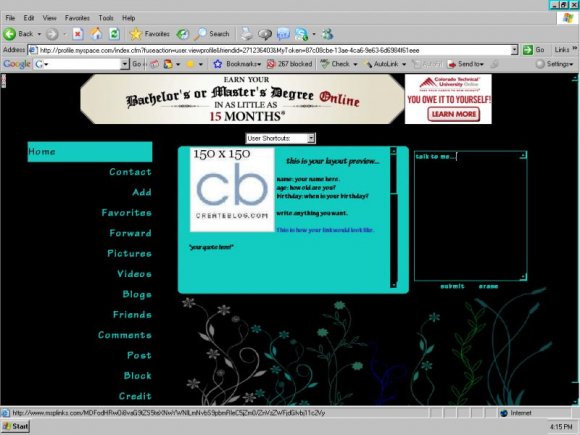The image size is (580, 435).
Task: Open the Favorites menu in menu bar
Action: click(77, 18)
